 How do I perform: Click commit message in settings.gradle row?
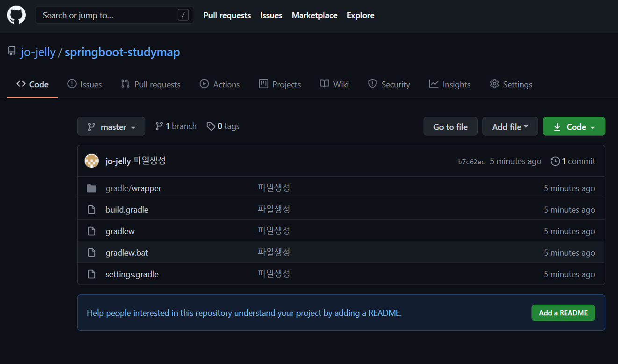[274, 274]
